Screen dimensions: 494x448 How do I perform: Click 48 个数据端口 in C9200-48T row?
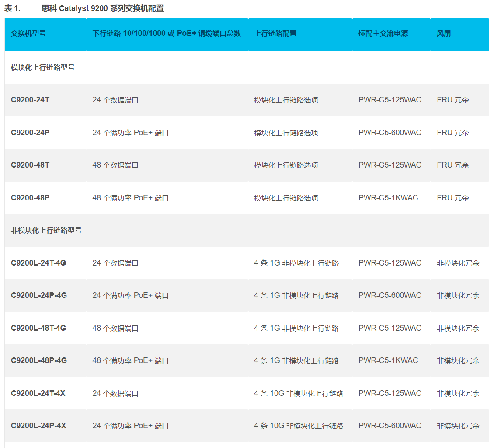[115, 165]
